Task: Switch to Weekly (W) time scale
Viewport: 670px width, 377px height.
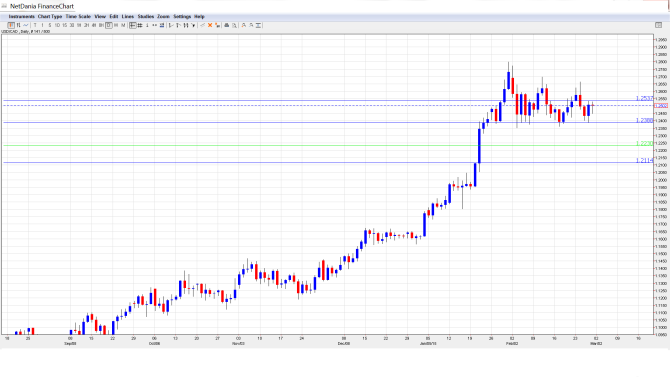Action: 116,26
